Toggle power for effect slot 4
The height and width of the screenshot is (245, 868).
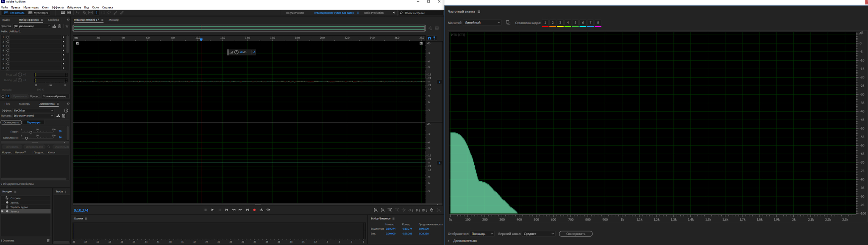(8, 51)
